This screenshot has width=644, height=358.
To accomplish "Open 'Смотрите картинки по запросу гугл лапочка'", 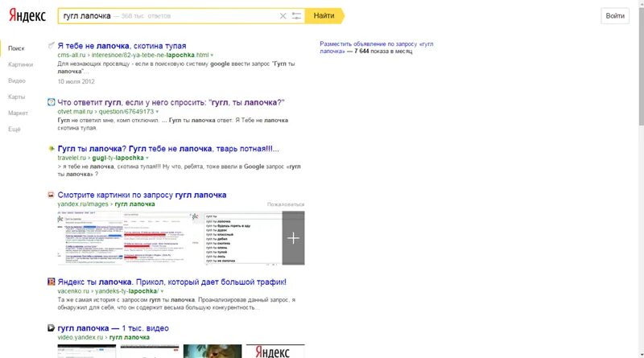I will coord(142,195).
